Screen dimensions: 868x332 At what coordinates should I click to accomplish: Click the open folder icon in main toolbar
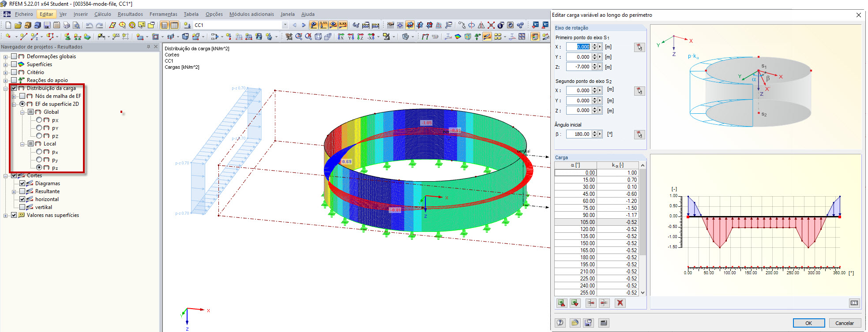pos(18,25)
